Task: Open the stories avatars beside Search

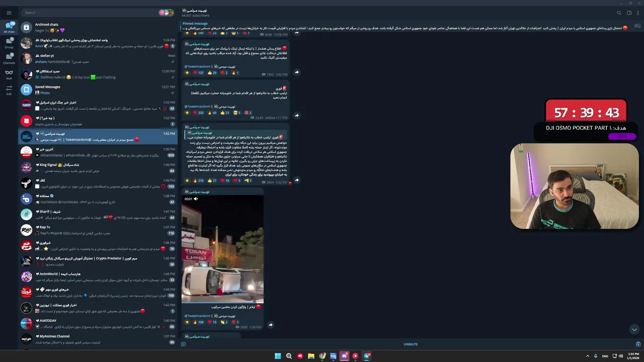Action: (166, 13)
